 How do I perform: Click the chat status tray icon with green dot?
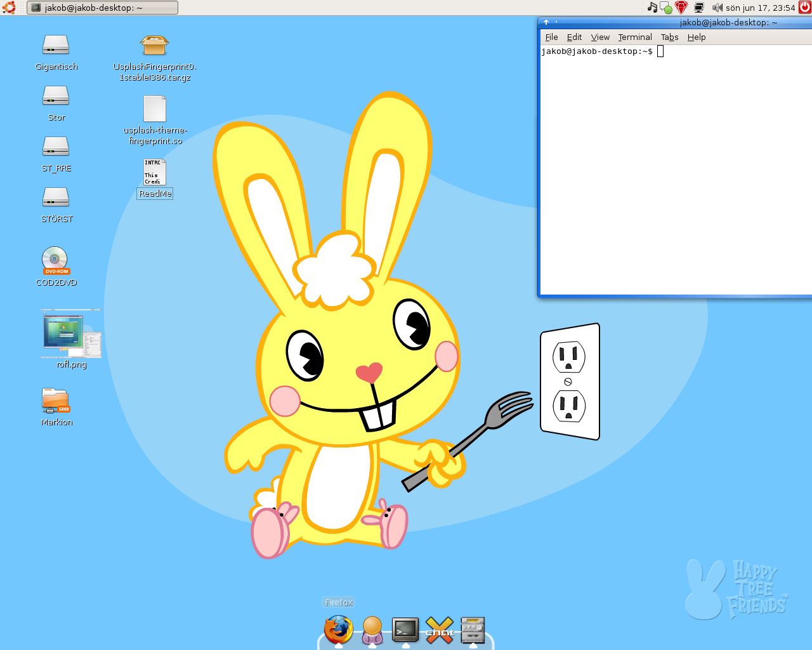pos(666,8)
